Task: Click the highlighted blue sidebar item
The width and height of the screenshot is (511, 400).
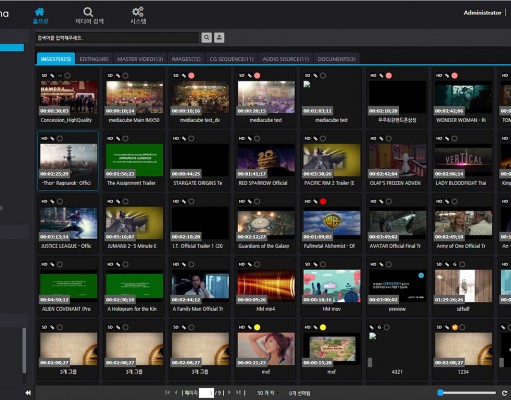Action: point(12,48)
